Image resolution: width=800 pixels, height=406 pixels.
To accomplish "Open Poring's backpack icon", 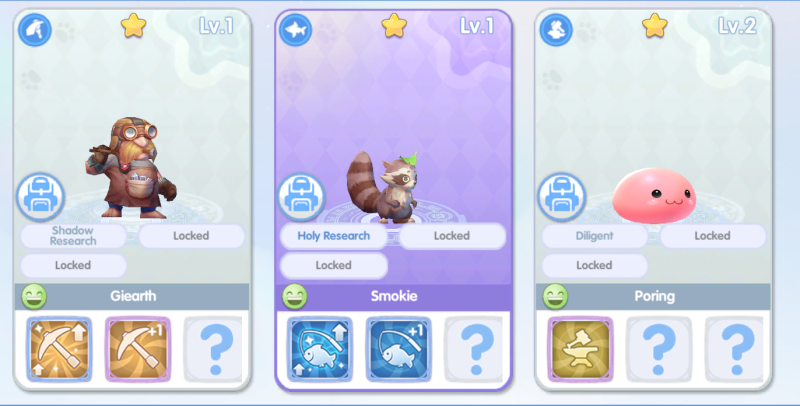I will pos(562,197).
